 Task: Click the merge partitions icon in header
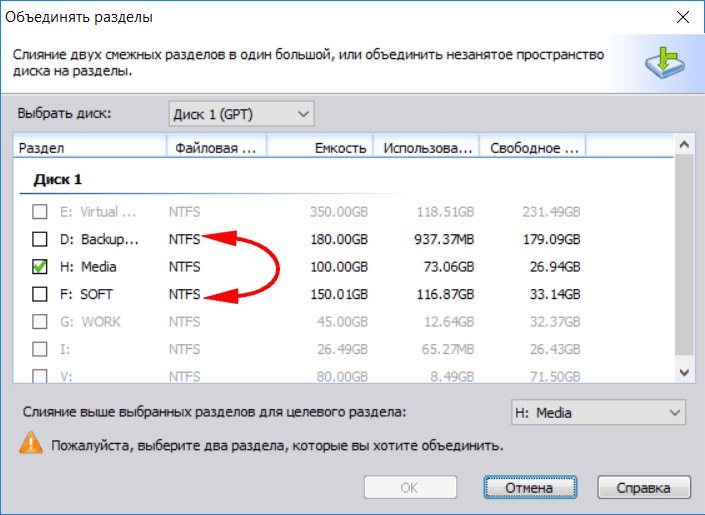click(665, 62)
